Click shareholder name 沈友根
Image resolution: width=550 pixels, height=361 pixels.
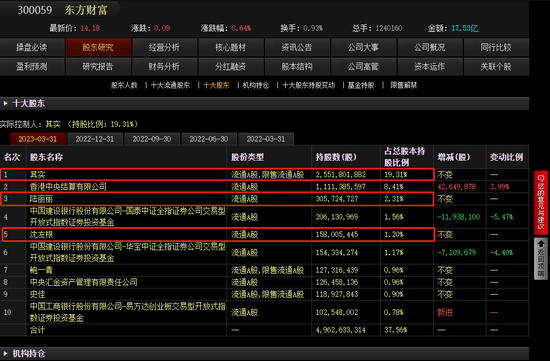point(41,234)
